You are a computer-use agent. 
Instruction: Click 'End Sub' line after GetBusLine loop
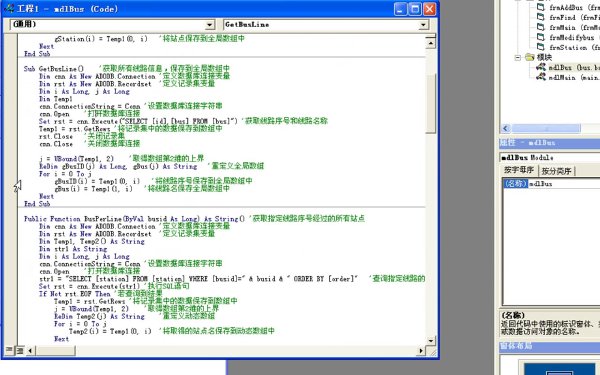click(37, 204)
